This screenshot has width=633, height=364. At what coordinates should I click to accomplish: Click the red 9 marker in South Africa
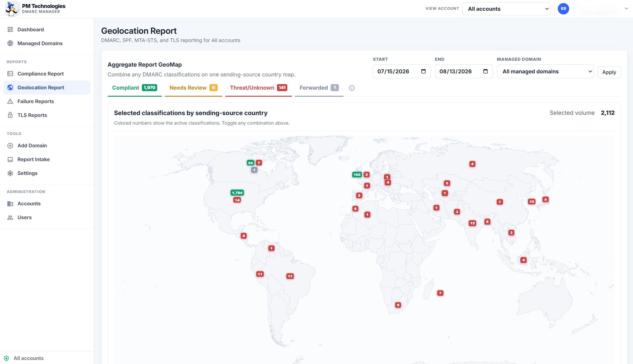coord(398,305)
